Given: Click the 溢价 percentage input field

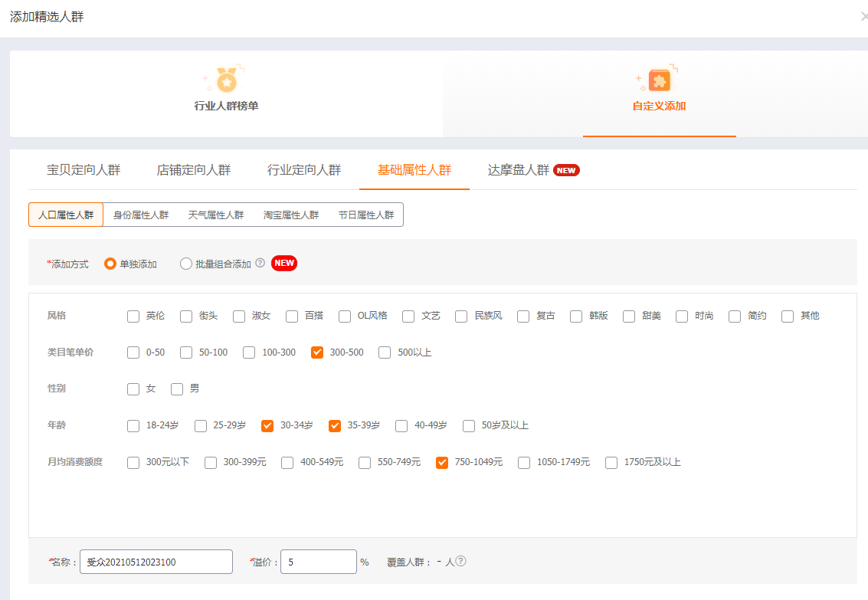Looking at the screenshot, I should [x=318, y=562].
